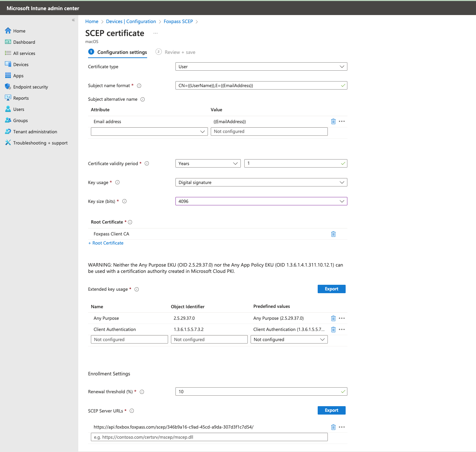Open Apps via its grid icon
The height and width of the screenshot is (452, 476).
pos(8,76)
